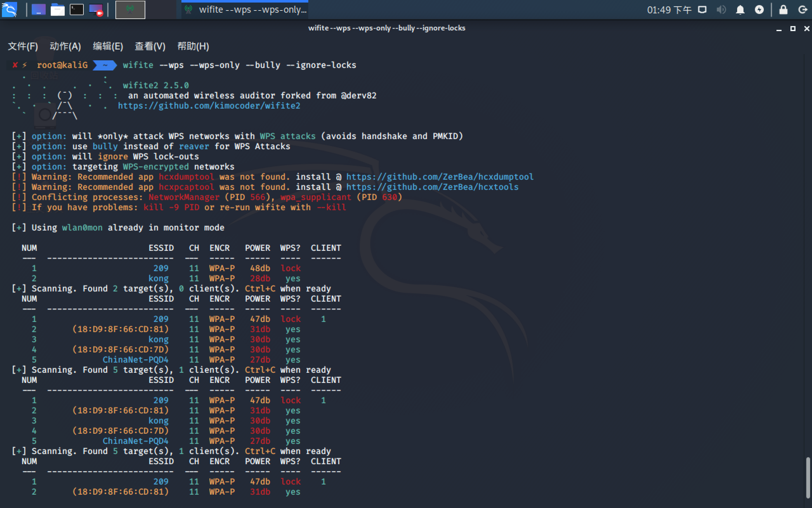Open the ZerBea/hcxtools GitHub link
Screen dimensions: 812x508
click(x=432, y=187)
